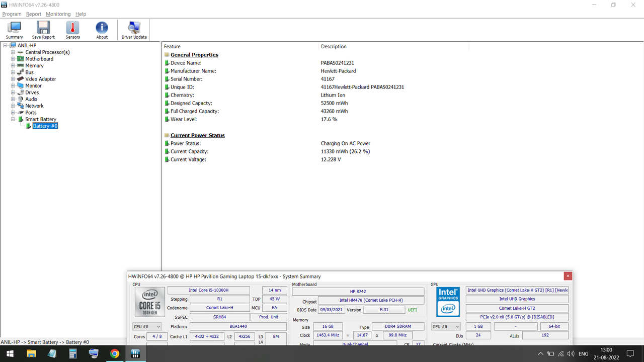
Task: Click the battery icon beside Serial Number
Action: pos(167,79)
